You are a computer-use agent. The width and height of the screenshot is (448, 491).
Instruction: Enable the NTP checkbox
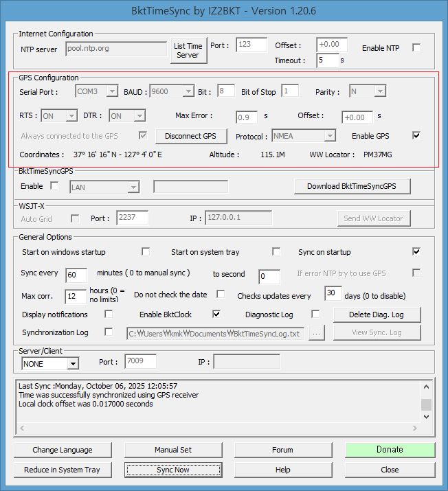pos(416,47)
